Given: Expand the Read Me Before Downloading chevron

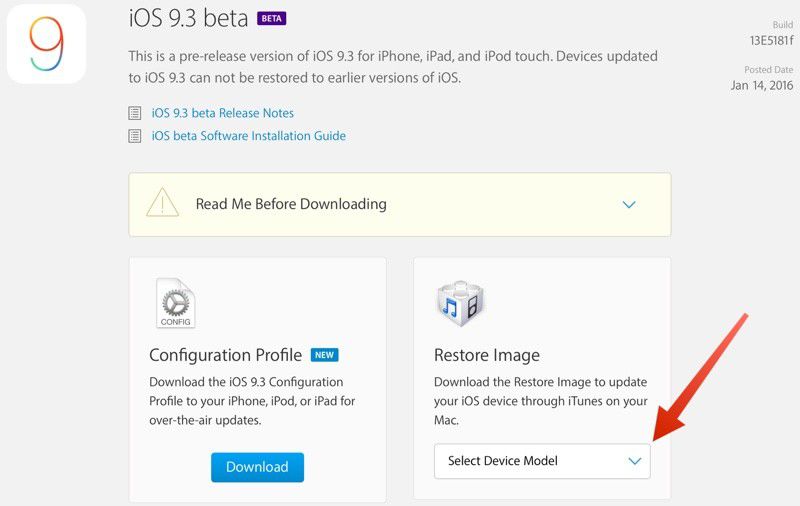Looking at the screenshot, I should click(x=629, y=205).
